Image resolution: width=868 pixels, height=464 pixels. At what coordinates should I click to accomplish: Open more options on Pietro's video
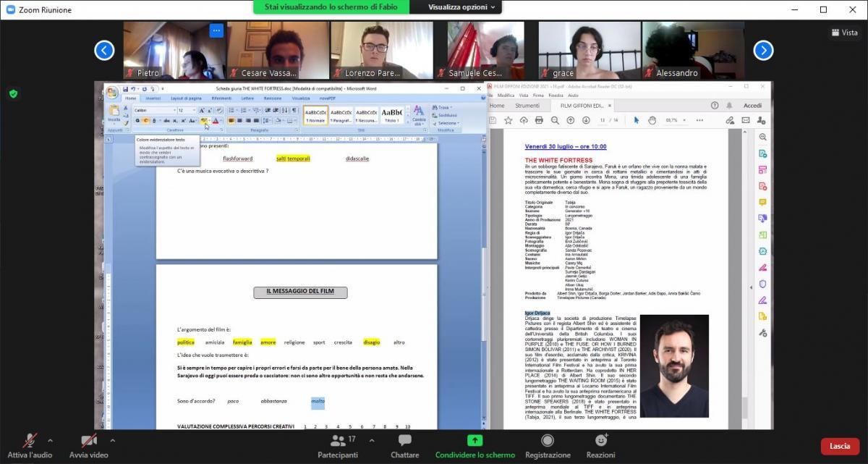click(x=216, y=30)
